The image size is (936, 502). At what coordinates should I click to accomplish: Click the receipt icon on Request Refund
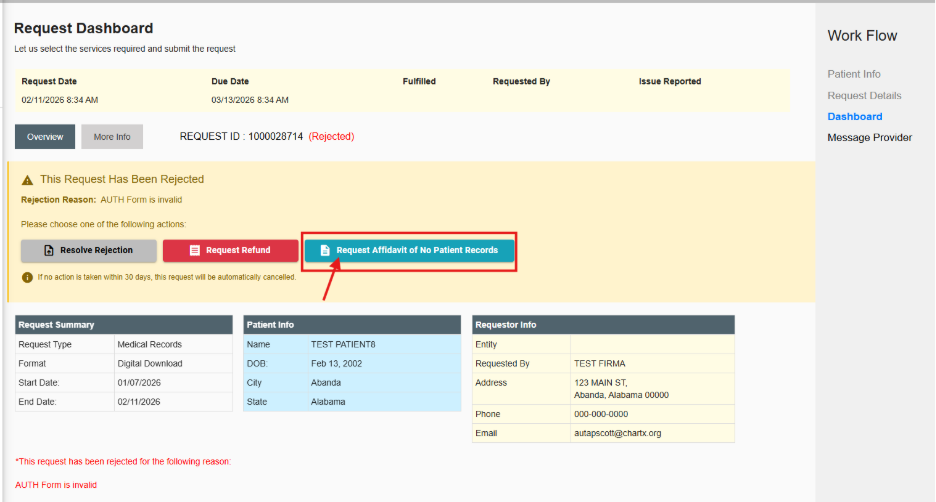point(195,250)
